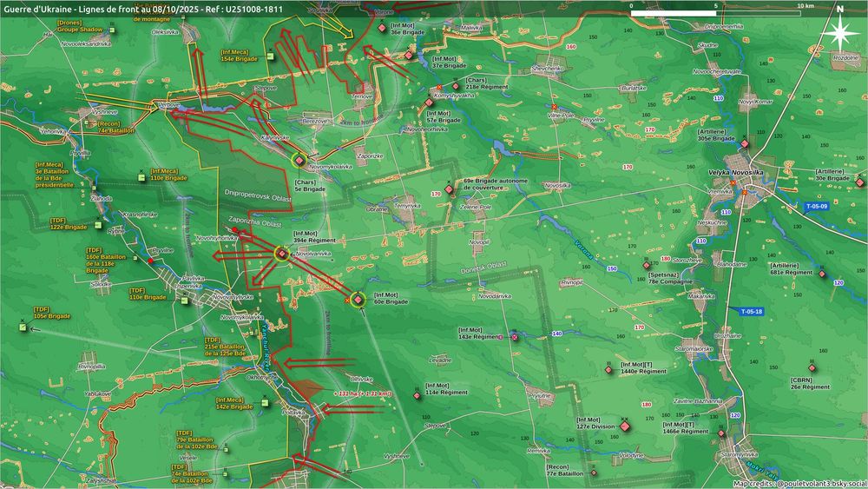The image size is (868, 489).
Task: Click the 127e Division large diamond
Action: coord(625,426)
